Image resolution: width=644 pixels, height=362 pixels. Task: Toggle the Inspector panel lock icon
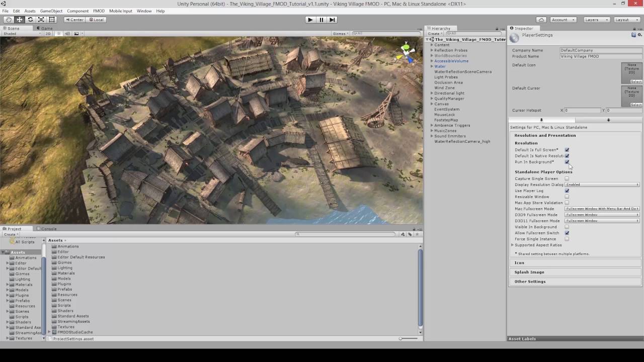coord(635,29)
